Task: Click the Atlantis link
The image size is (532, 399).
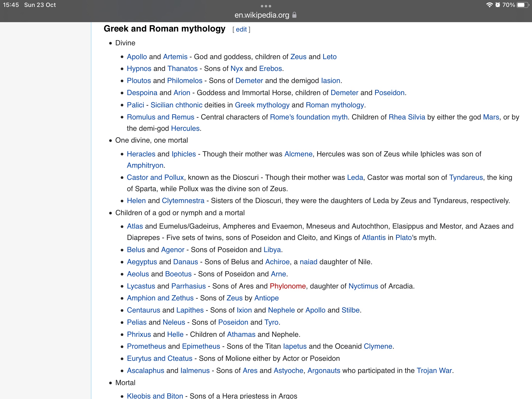Action: tap(374, 237)
